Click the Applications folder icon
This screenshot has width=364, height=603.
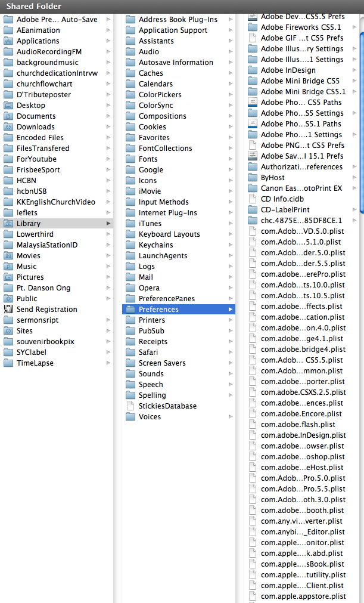click(x=8, y=41)
